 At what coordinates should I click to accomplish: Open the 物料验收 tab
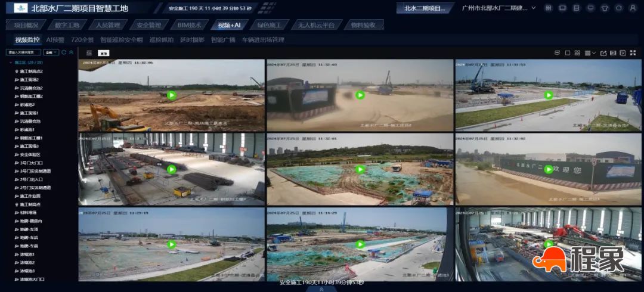363,25
